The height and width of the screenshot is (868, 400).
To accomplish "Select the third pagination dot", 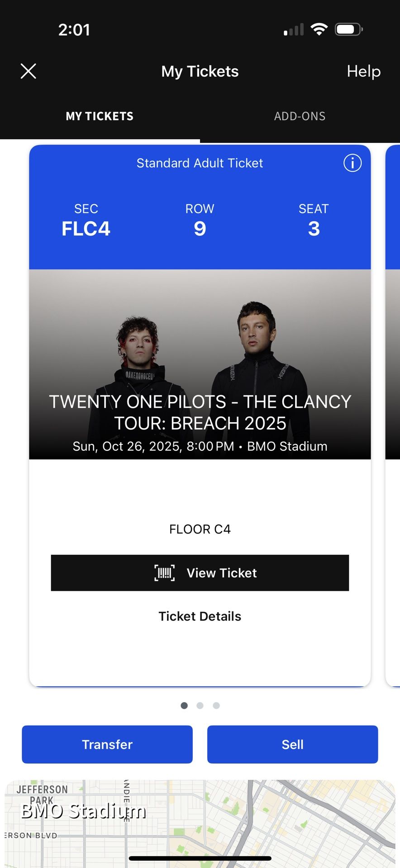I will pyautogui.click(x=216, y=705).
